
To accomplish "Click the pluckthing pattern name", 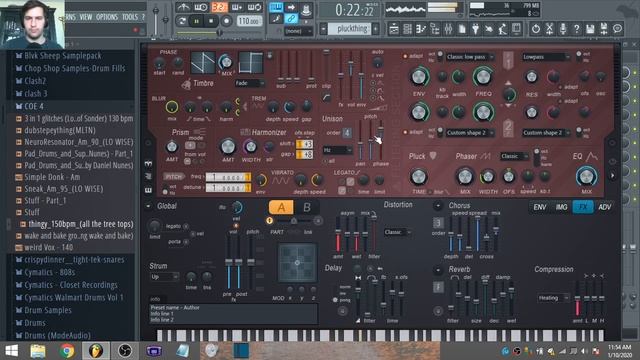I will point(352,29).
